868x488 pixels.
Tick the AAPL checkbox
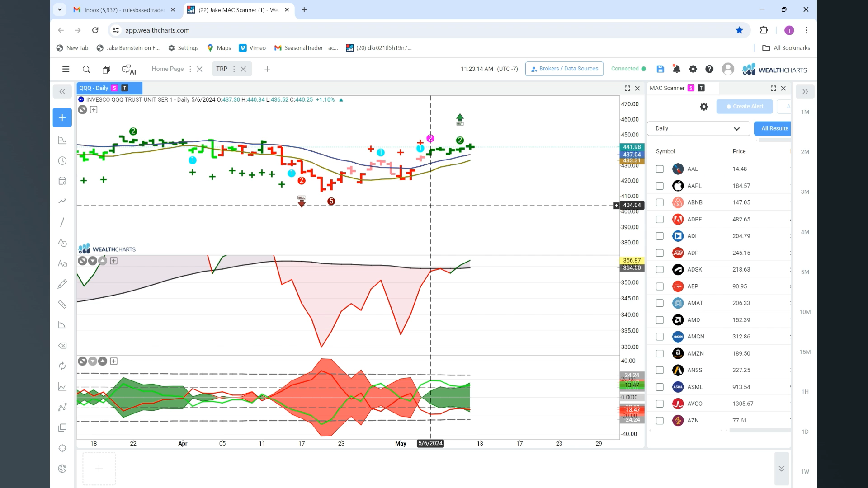point(660,186)
